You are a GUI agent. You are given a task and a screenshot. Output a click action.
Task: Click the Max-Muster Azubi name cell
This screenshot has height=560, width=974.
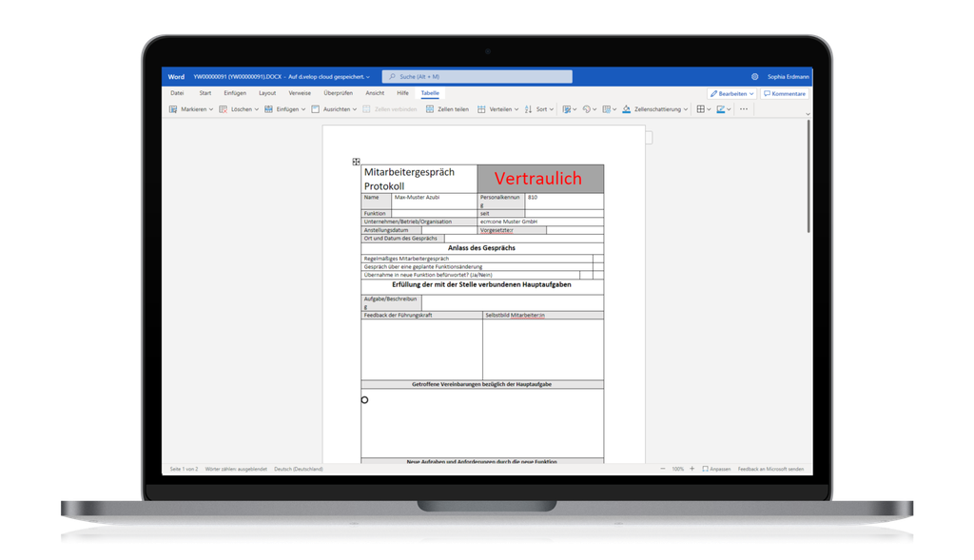(435, 201)
